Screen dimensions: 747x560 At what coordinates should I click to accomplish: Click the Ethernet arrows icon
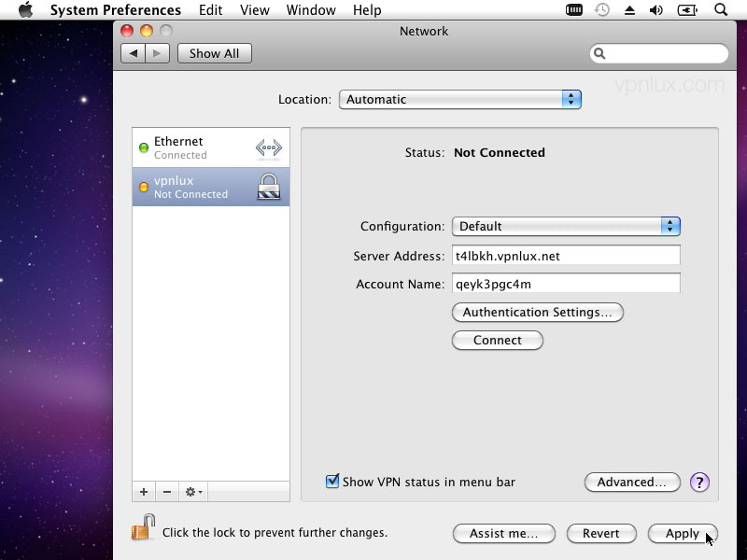tap(269, 147)
